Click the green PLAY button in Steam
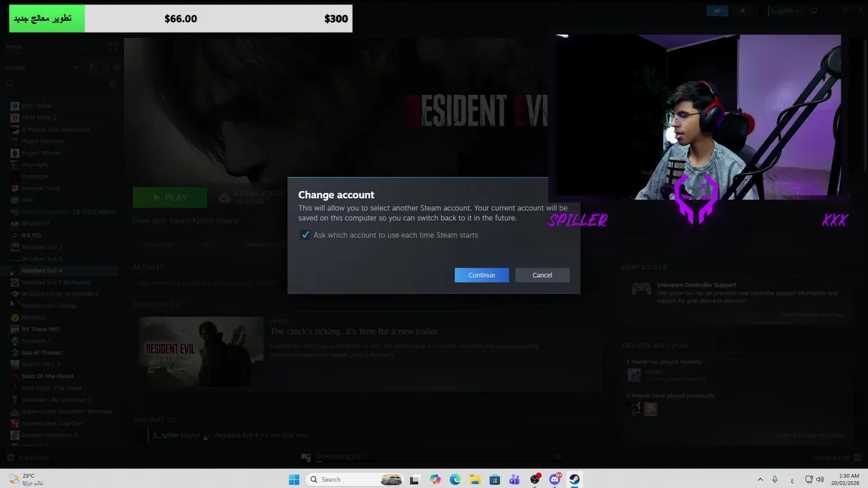 170,197
